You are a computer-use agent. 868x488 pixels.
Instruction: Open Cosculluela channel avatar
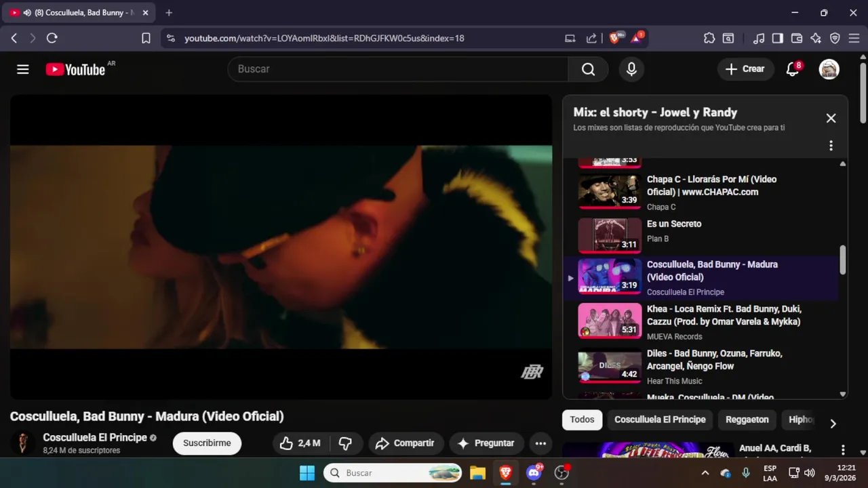(x=22, y=443)
